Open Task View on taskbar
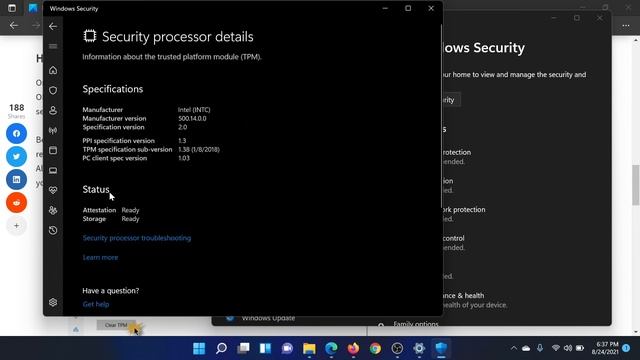 pos(243,348)
